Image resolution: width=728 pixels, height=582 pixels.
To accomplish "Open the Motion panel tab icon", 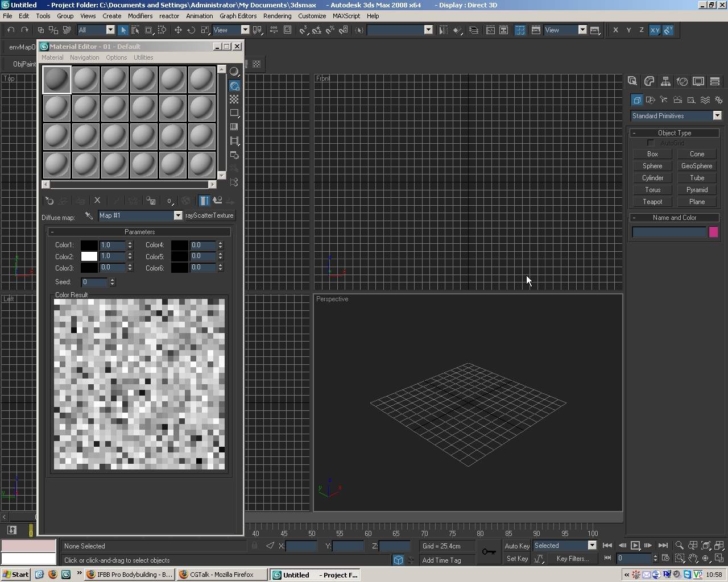I will click(x=682, y=81).
